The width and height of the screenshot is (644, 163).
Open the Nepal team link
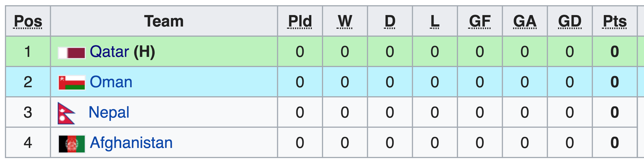(109, 112)
